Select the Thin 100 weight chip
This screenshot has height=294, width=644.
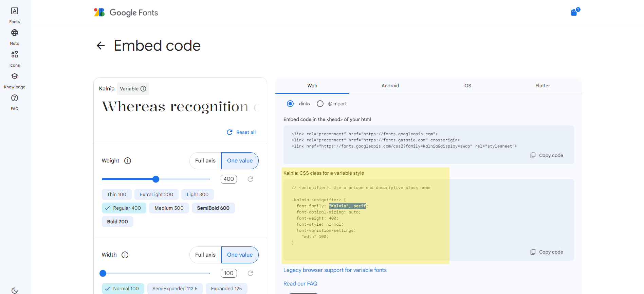point(117,194)
